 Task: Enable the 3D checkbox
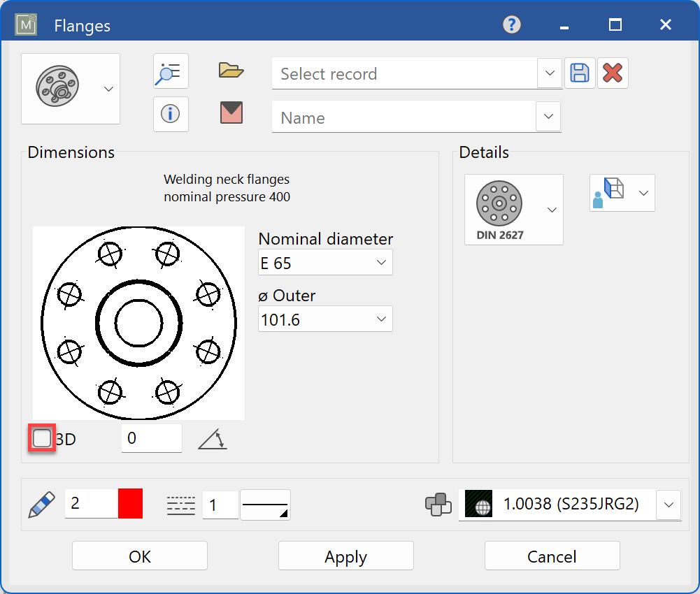[42, 438]
